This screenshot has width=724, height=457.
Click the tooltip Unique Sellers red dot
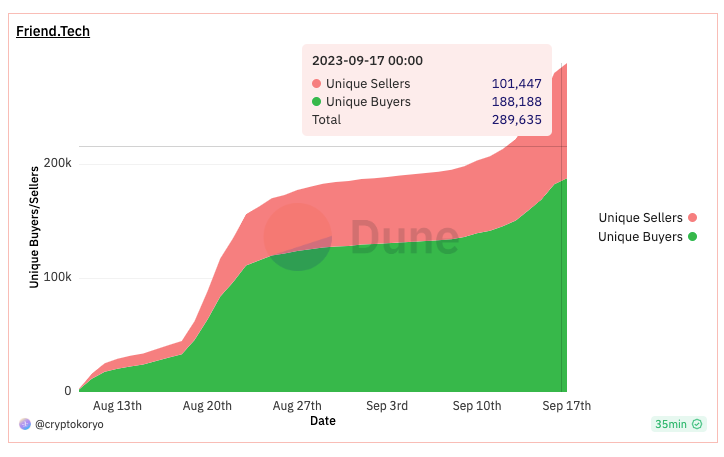[316, 84]
